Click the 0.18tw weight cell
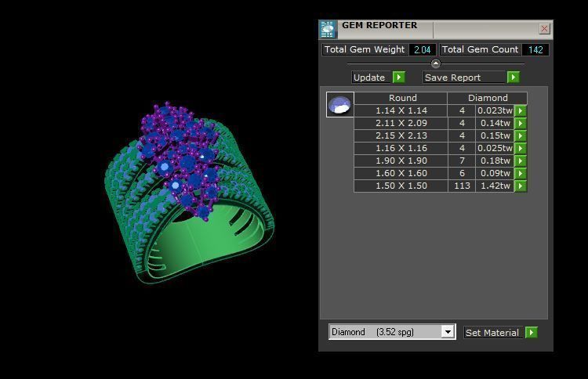Image resolution: width=588 pixels, height=379 pixels. click(495, 161)
